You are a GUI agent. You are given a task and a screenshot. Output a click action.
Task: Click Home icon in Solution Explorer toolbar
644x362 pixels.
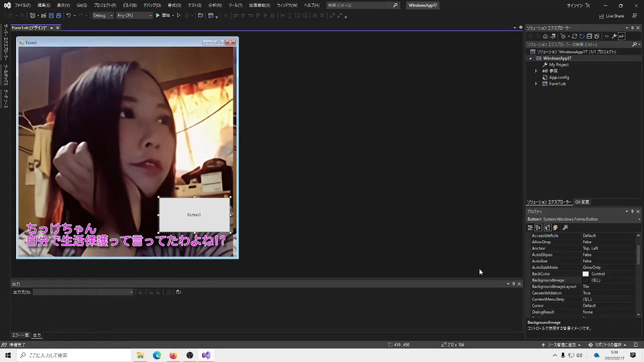pyautogui.click(x=545, y=36)
